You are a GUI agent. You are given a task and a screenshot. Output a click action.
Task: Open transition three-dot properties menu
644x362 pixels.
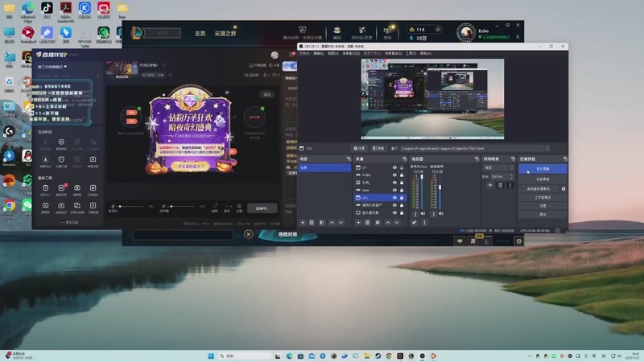coord(510,185)
